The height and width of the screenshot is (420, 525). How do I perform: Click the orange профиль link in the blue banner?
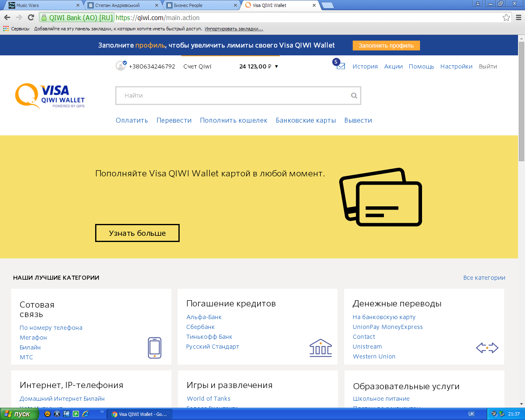(150, 45)
